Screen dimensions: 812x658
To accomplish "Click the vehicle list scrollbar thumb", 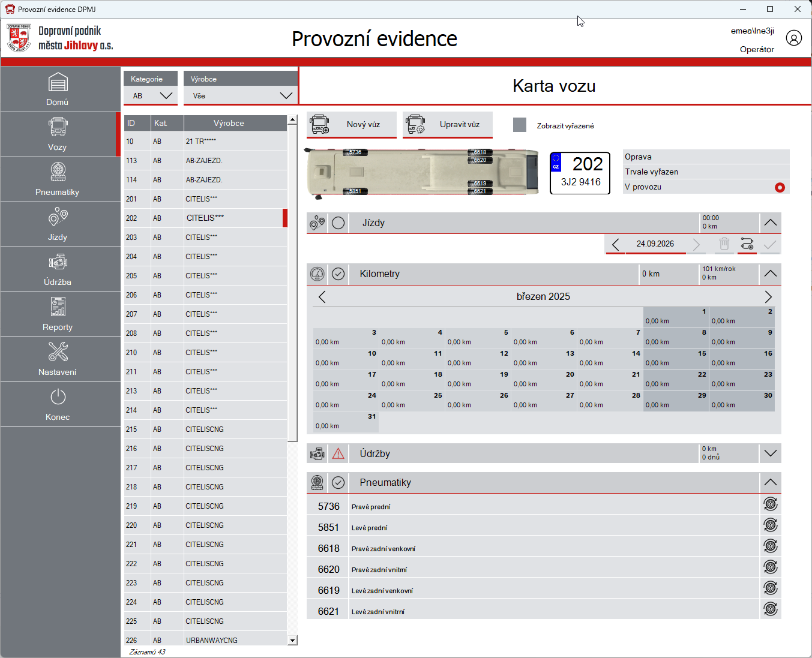I will point(292,283).
